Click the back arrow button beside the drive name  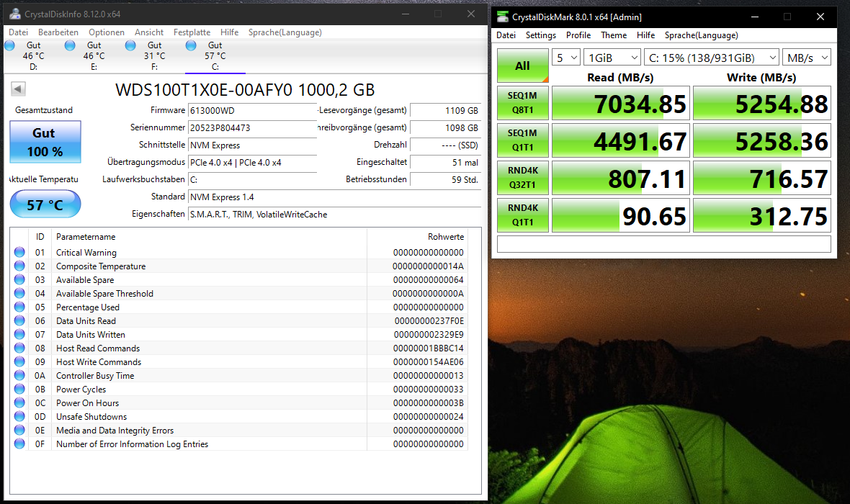[18, 89]
